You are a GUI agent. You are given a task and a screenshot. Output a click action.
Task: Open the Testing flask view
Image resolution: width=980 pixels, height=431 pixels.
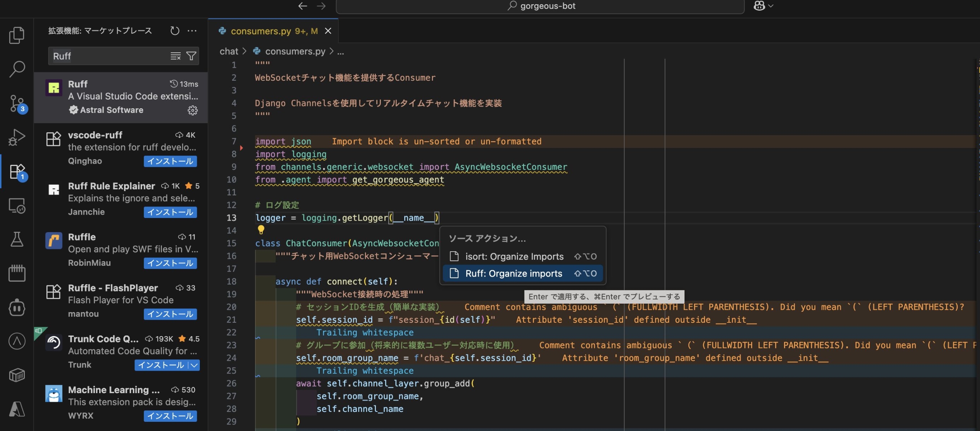(17, 239)
